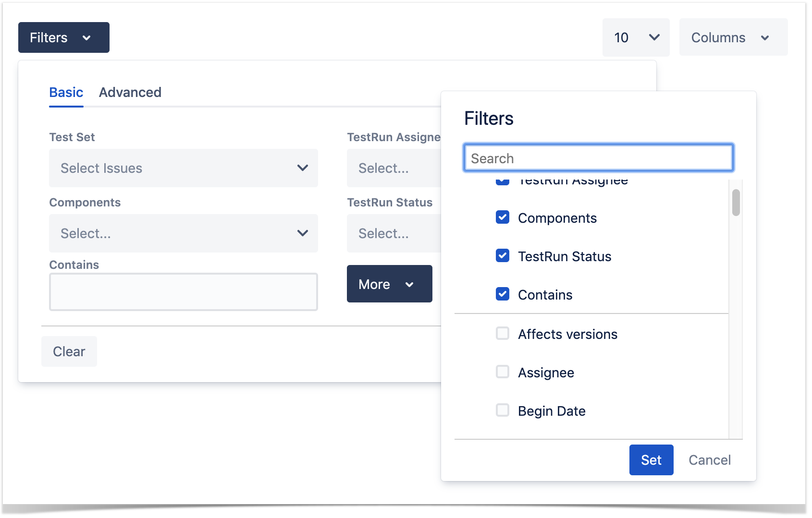The width and height of the screenshot is (812, 518).
Task: Expand the More filters button
Action: click(390, 284)
